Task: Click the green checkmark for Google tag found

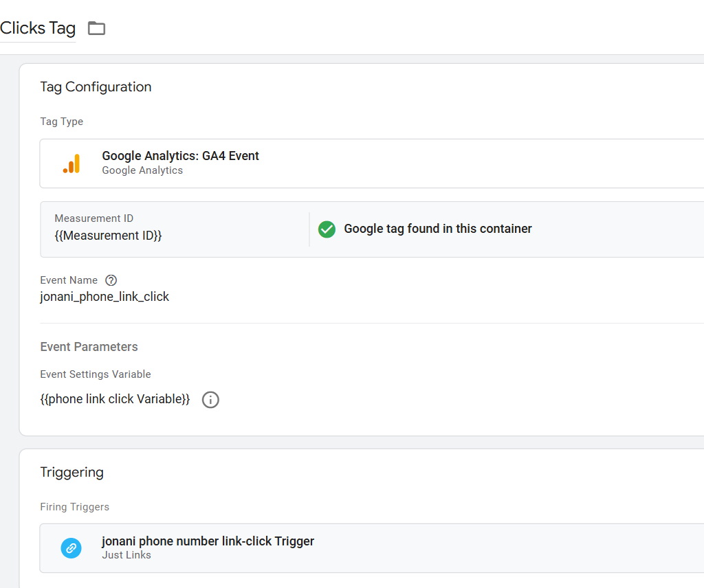Action: (327, 229)
